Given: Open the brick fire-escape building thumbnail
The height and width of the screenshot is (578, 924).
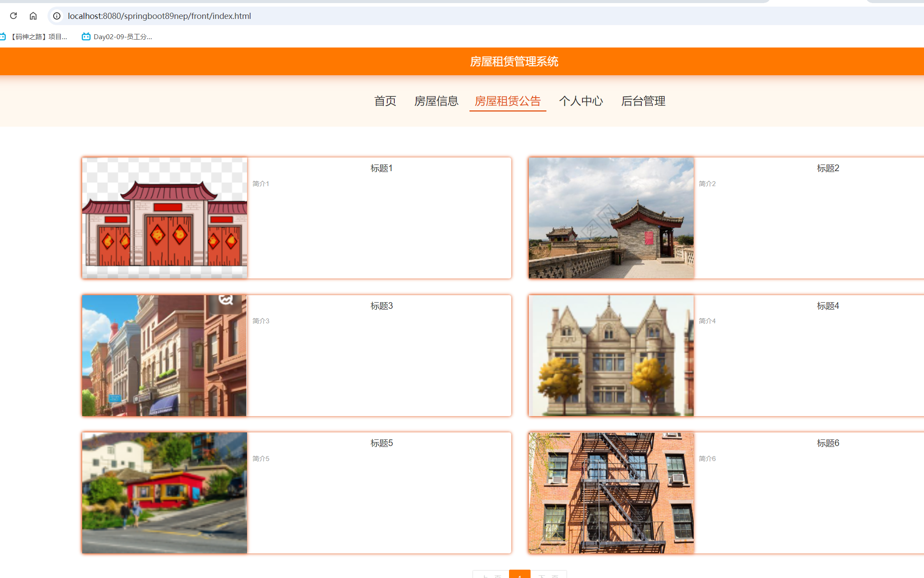Looking at the screenshot, I should coord(611,493).
